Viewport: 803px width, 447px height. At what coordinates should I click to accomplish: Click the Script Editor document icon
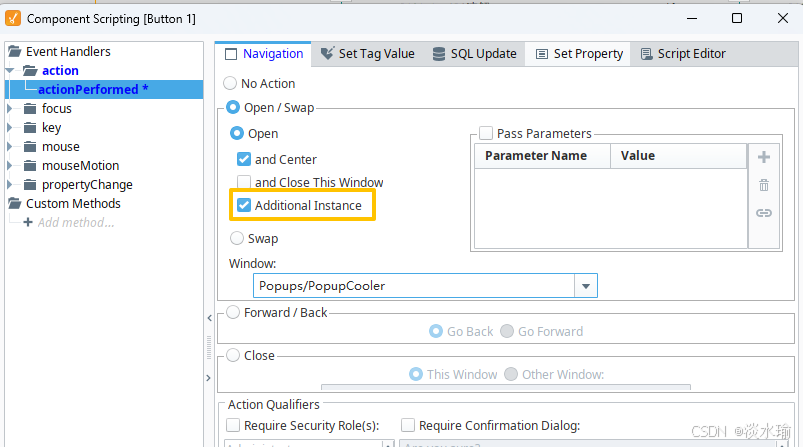pos(646,54)
